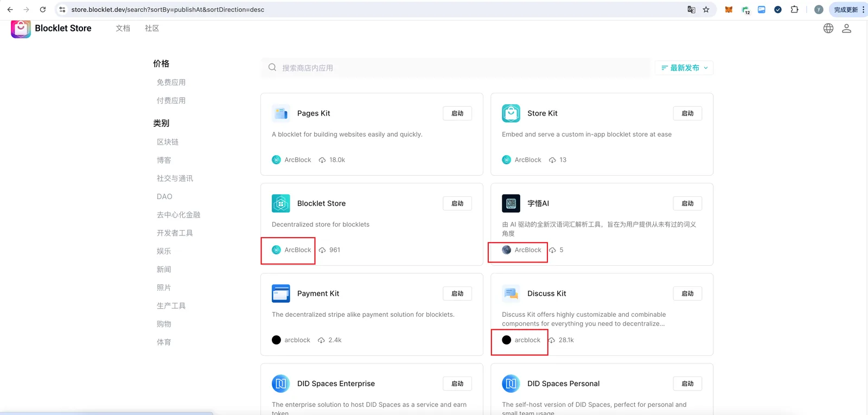Click the browser address bar URL

(x=168, y=9)
